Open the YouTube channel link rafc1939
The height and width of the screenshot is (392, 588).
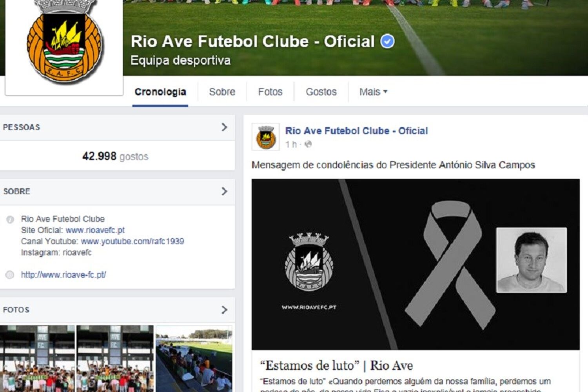tap(132, 241)
